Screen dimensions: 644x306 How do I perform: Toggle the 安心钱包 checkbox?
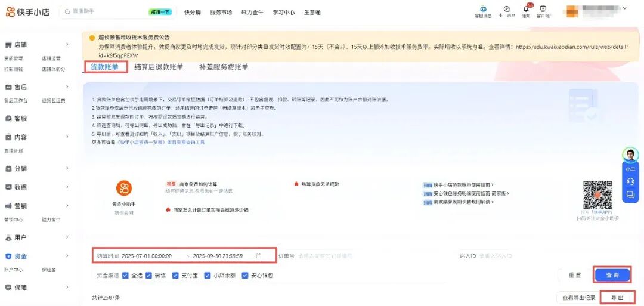[x=245, y=275]
